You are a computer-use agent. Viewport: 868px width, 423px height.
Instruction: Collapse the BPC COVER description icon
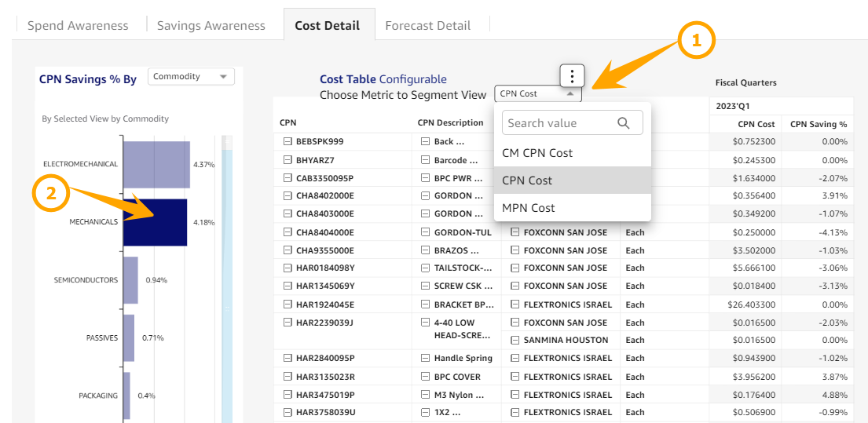click(425, 377)
